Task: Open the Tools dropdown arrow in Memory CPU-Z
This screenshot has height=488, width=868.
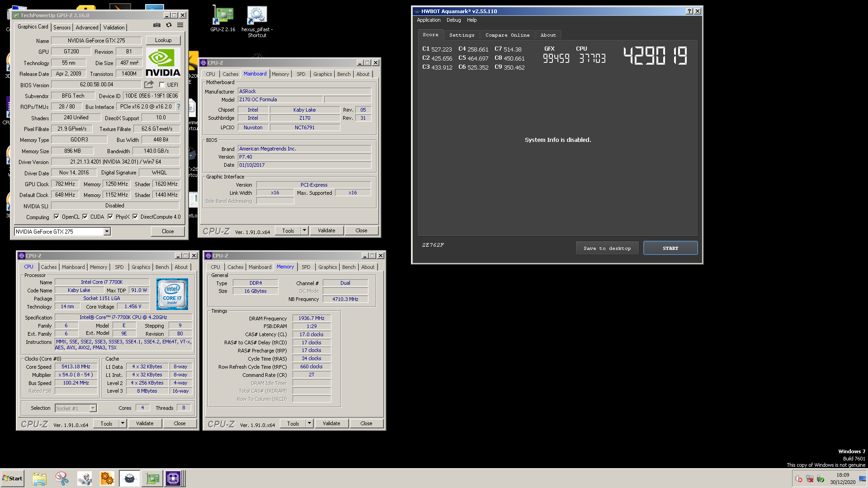Action: pyautogui.click(x=309, y=423)
